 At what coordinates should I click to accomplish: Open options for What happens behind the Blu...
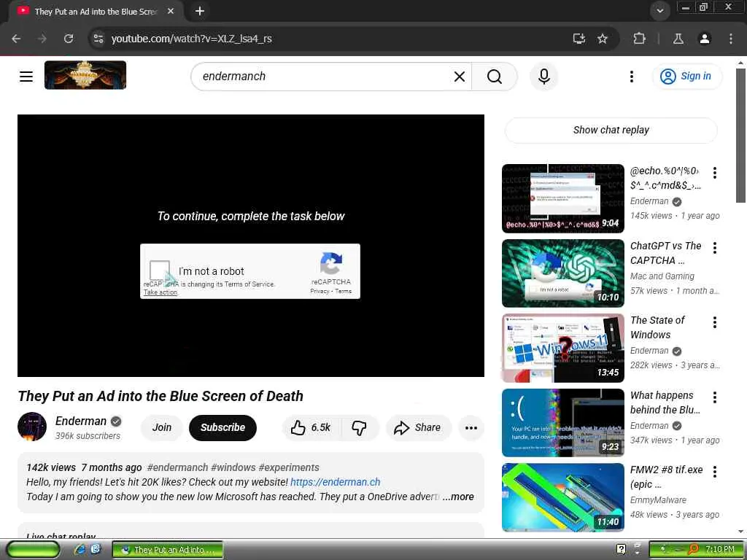[715, 397]
